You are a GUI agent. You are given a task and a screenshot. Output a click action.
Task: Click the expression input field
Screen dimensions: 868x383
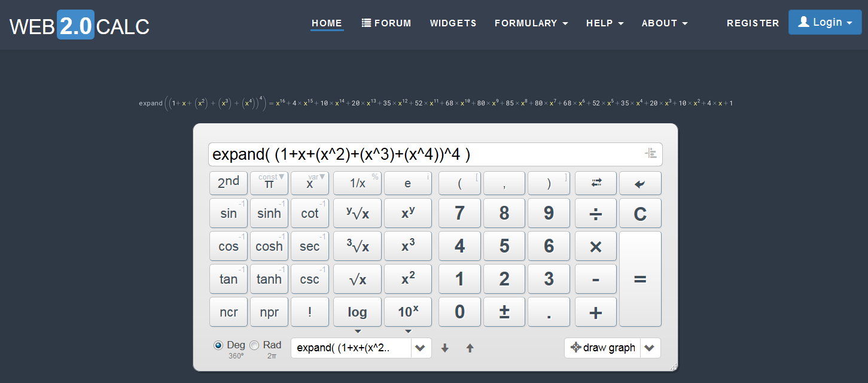(419, 154)
